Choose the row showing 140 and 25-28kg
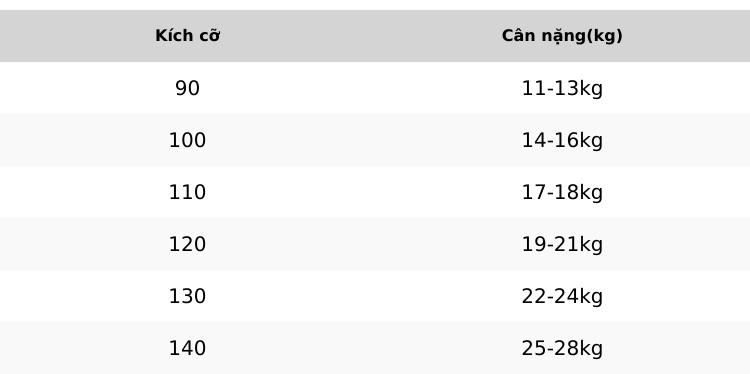 tap(375, 348)
